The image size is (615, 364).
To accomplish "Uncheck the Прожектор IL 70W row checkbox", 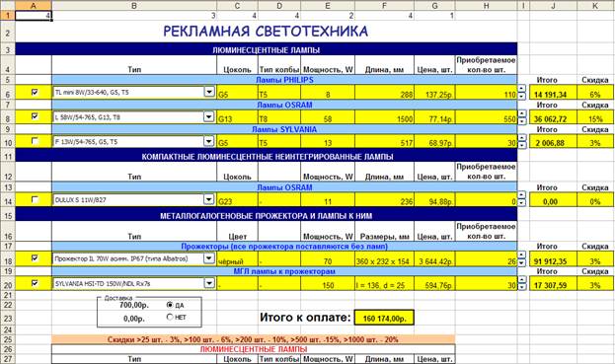I will coord(35,258).
